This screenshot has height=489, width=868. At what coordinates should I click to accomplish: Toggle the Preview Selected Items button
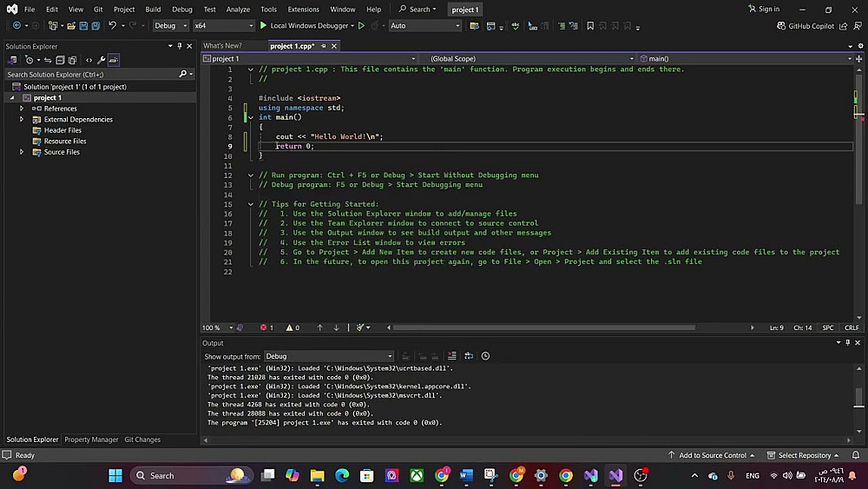tap(114, 60)
